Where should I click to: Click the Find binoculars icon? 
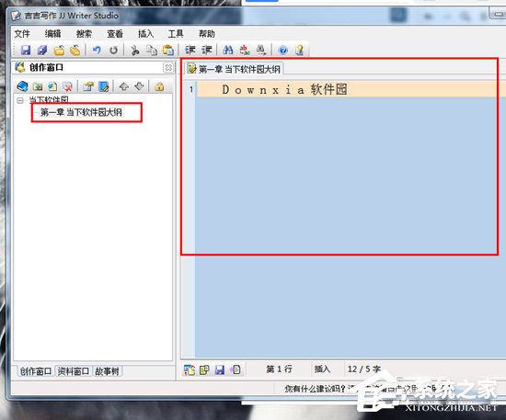228,50
